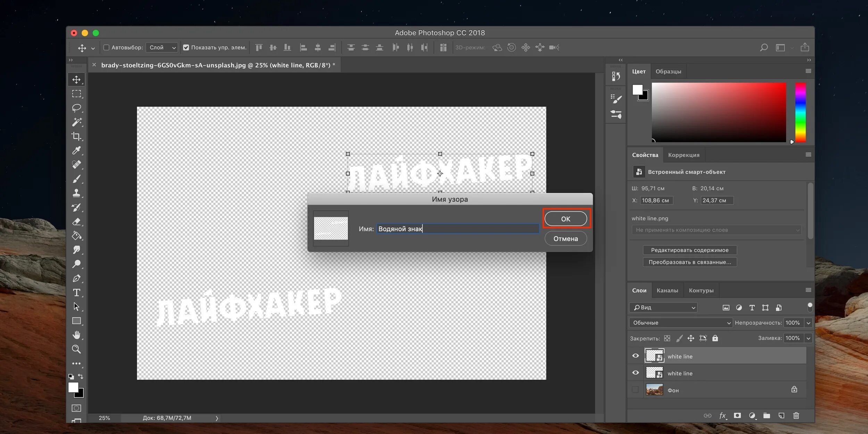This screenshot has height=434, width=868.
Task: Select the Eyedropper tool
Action: [76, 150]
